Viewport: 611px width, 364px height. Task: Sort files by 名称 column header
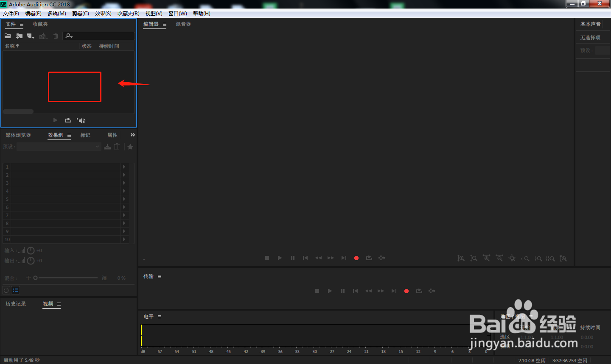(12, 46)
